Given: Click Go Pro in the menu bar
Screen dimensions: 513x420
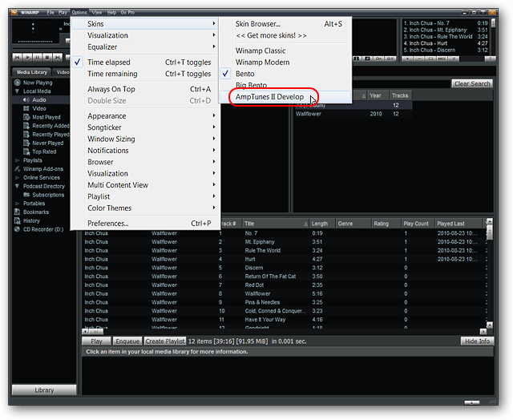Looking at the screenshot, I should pos(127,13).
